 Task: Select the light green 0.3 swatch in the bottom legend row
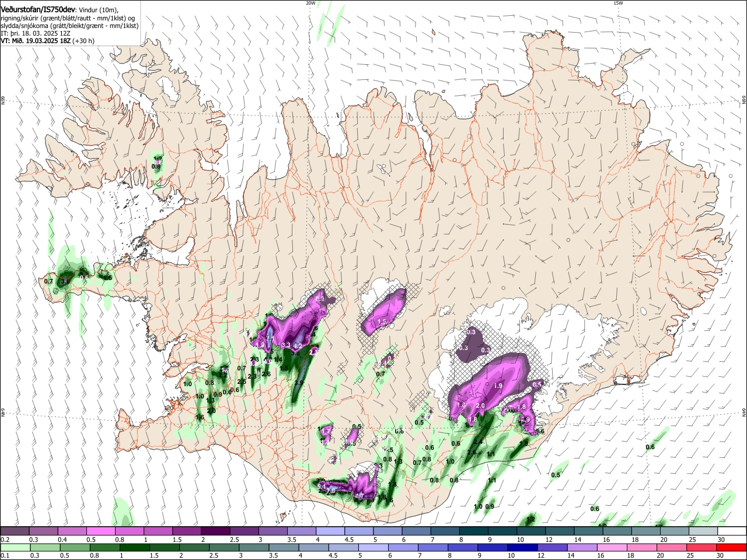pyautogui.click(x=45, y=547)
